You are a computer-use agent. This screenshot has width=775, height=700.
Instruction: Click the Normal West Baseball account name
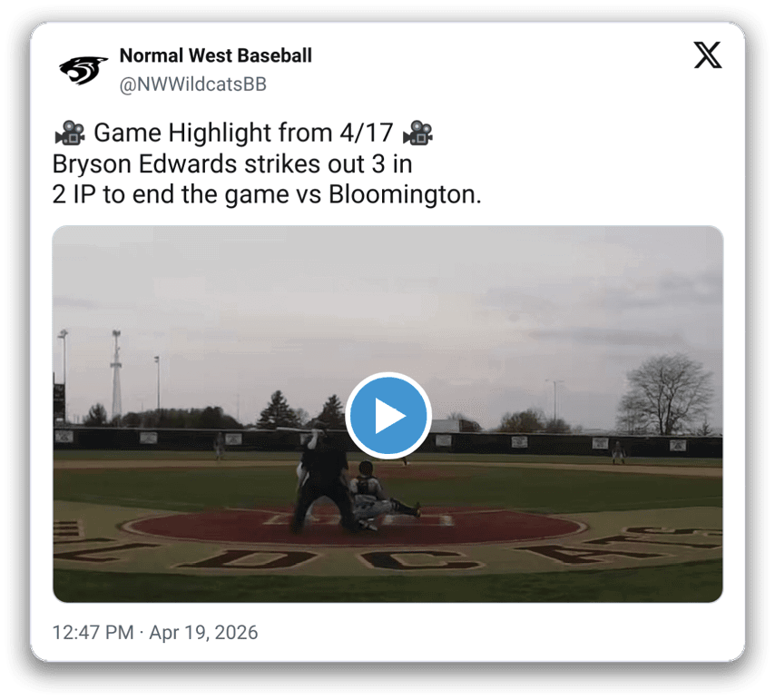coord(215,55)
